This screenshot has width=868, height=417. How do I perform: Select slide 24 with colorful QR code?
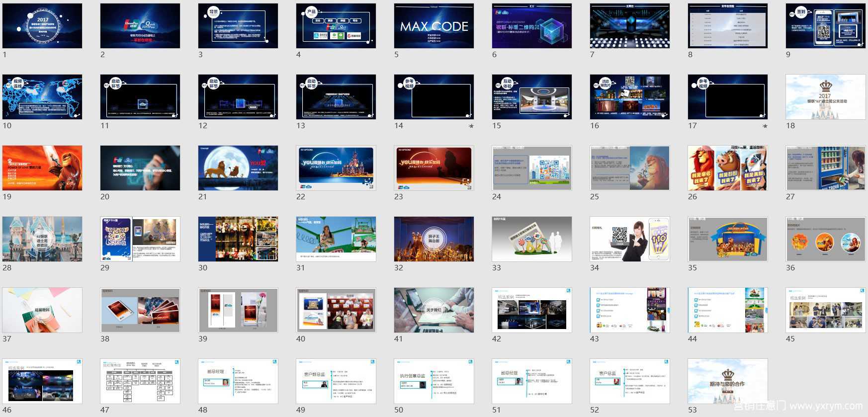tap(532, 168)
